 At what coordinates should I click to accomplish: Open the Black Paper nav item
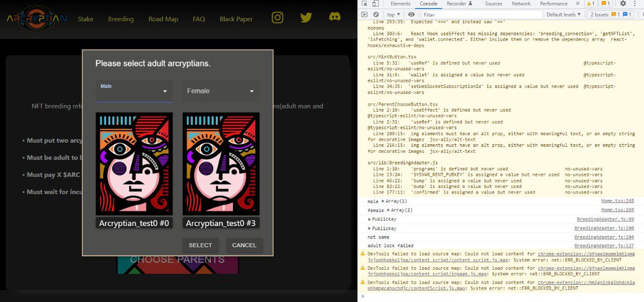point(236,19)
